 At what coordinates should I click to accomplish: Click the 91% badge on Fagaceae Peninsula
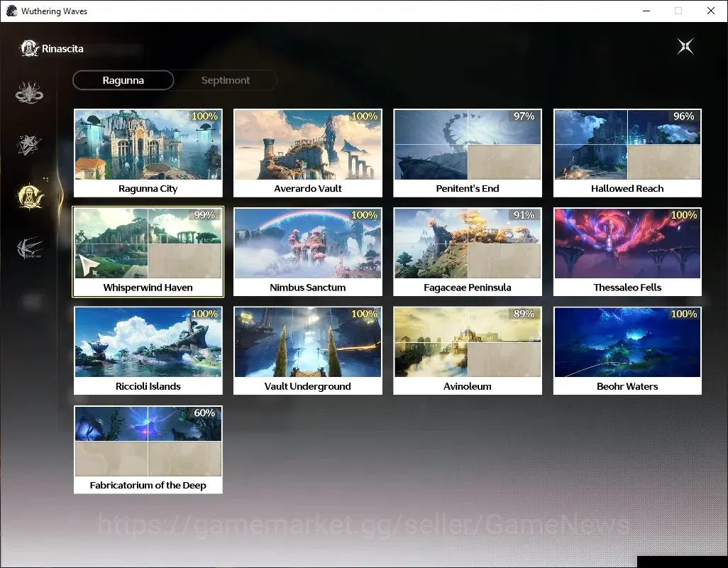(x=524, y=215)
